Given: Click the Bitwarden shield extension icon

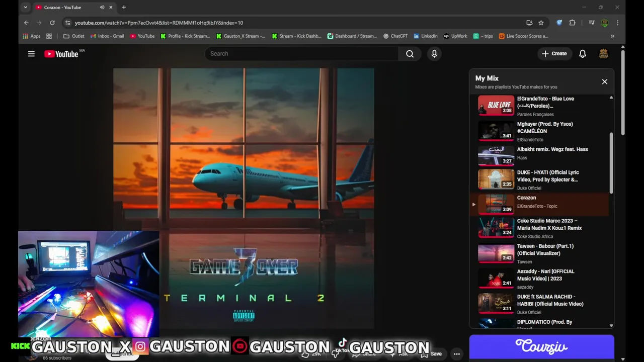Looking at the screenshot, I should point(559,23).
